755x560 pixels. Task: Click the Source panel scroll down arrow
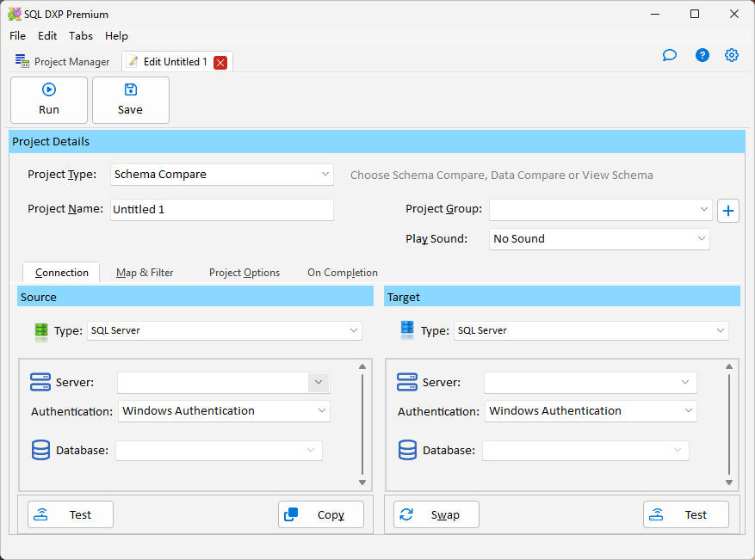(362, 483)
